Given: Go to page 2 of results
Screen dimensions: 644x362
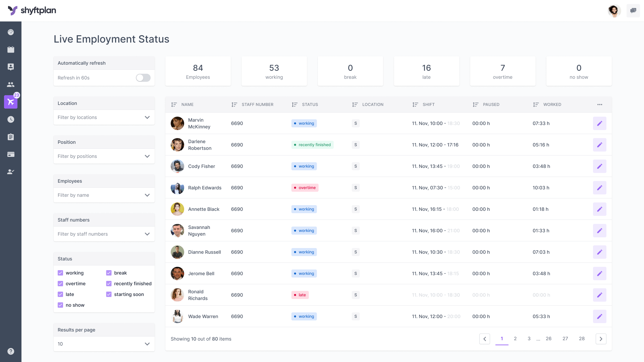Looking at the screenshot, I should pos(515,339).
